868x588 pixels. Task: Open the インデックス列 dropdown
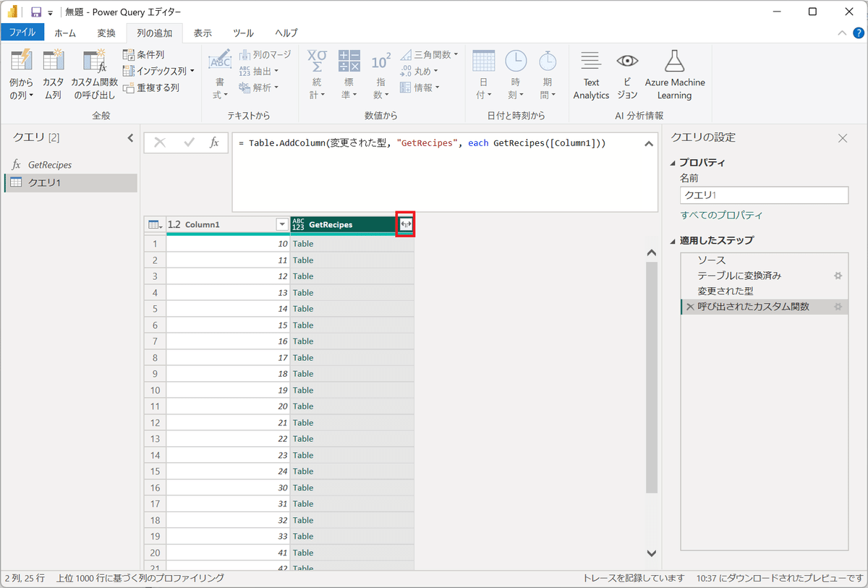[x=158, y=71]
